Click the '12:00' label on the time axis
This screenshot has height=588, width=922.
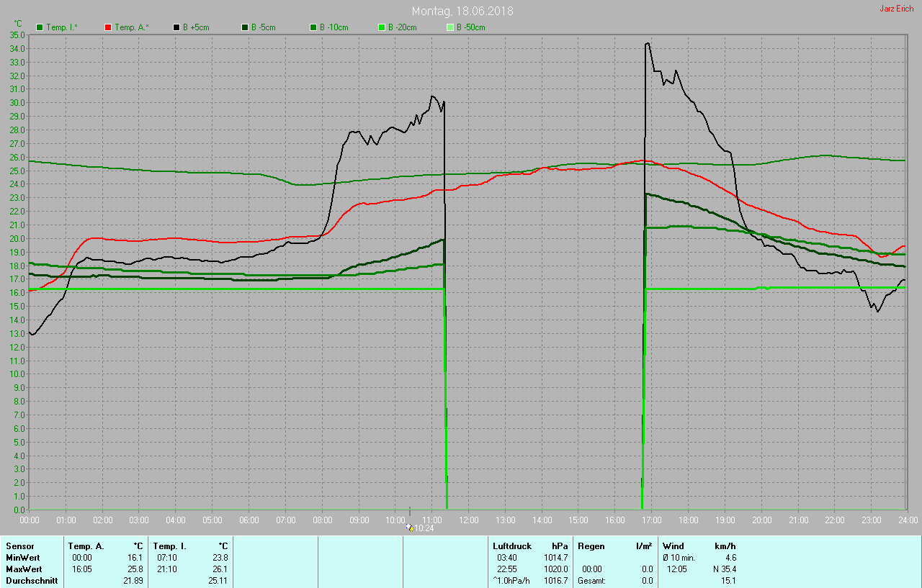tap(469, 520)
